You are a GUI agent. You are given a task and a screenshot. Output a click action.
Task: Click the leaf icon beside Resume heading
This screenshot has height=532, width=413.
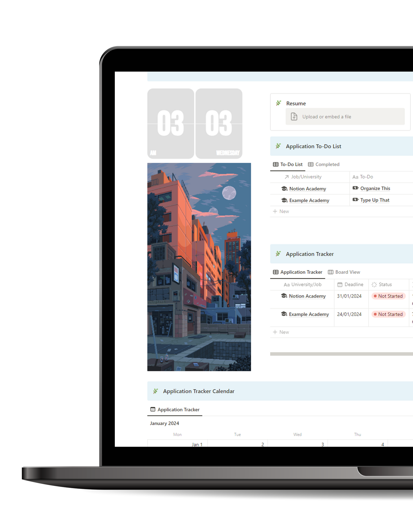coord(278,103)
